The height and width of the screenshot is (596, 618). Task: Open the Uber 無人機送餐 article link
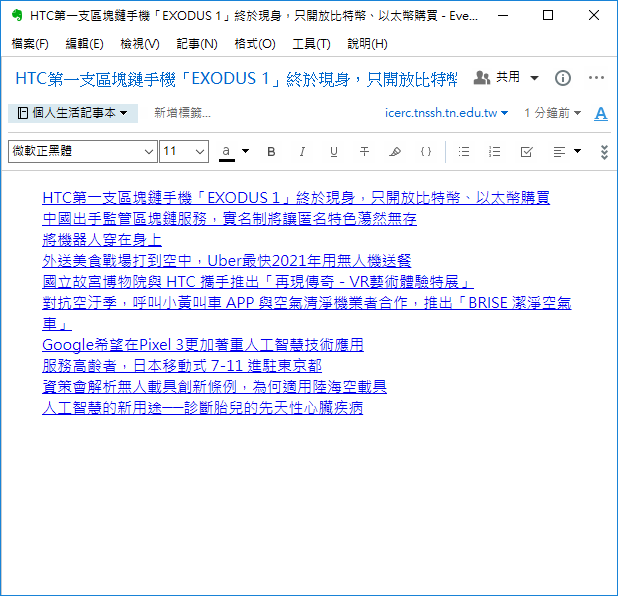click(227, 261)
